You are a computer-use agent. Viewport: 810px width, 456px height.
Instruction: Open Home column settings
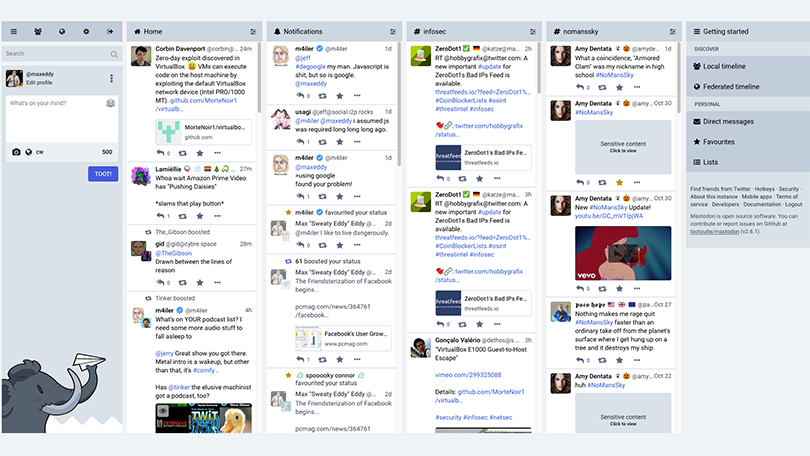click(x=253, y=32)
